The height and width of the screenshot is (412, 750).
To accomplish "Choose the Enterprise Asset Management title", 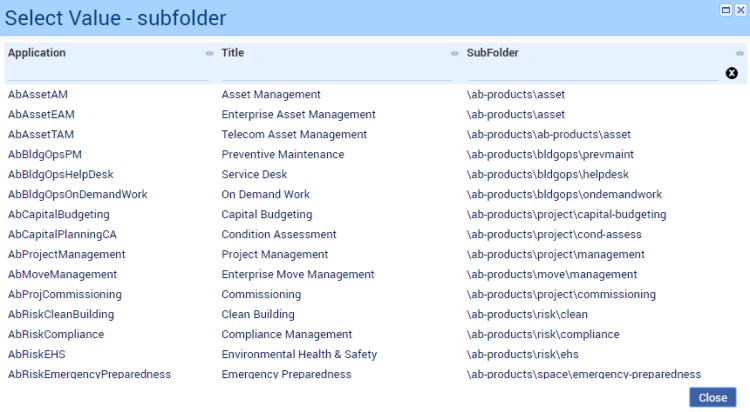I will pyautogui.click(x=298, y=114).
